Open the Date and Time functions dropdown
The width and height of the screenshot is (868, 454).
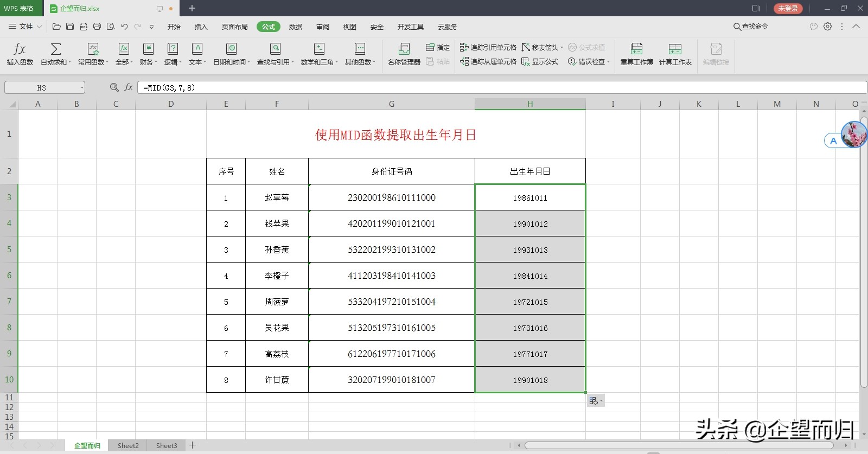pyautogui.click(x=232, y=54)
